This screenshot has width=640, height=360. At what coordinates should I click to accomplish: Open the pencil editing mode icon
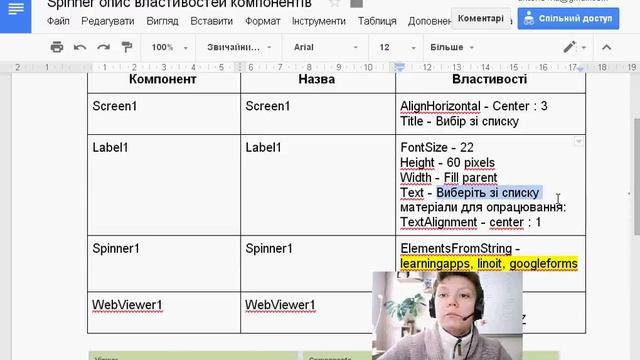(569, 47)
